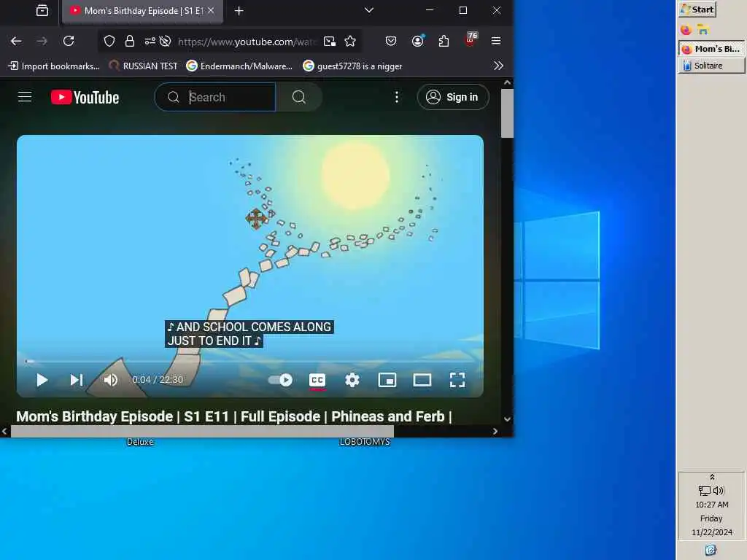The image size is (747, 560).
Task: Show site security padlock info
Action: pos(130,42)
